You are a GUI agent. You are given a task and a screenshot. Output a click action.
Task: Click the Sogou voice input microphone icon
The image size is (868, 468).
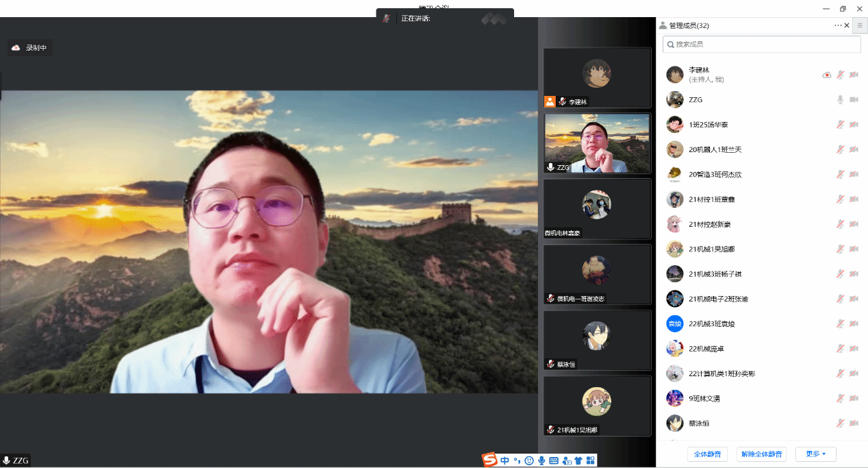tap(541, 460)
